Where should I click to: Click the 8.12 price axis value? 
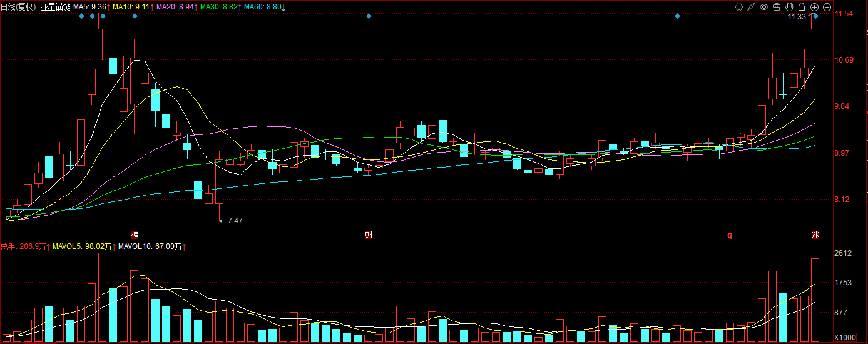click(x=844, y=200)
